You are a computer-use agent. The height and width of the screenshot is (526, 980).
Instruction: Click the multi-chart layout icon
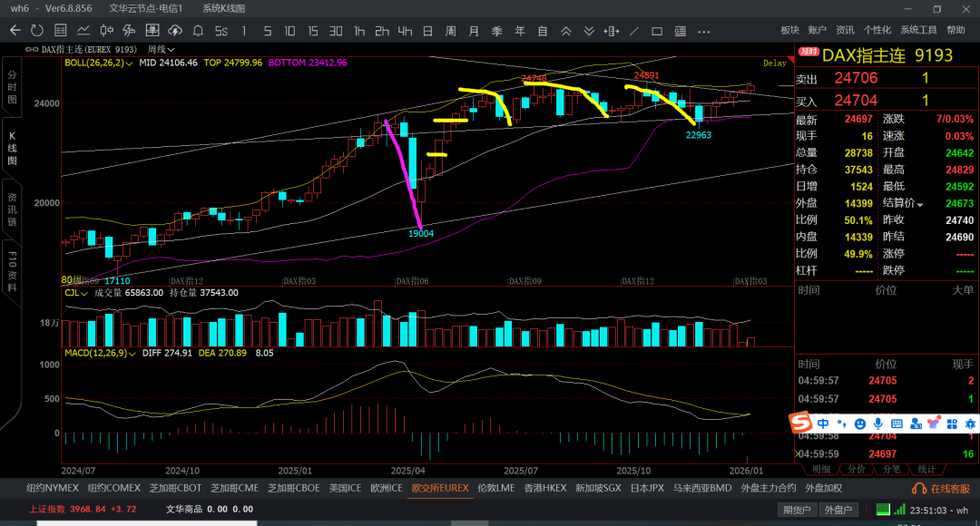pos(152,31)
